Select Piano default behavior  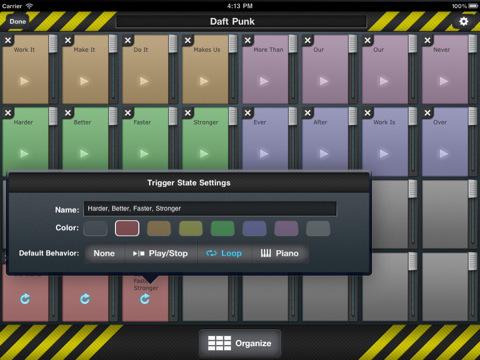(280, 253)
